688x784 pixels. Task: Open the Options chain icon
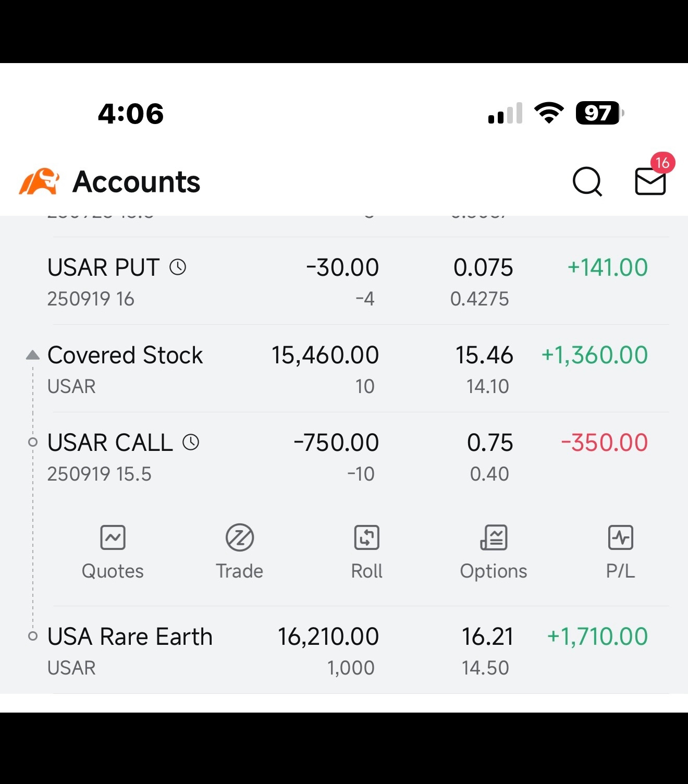tap(494, 537)
